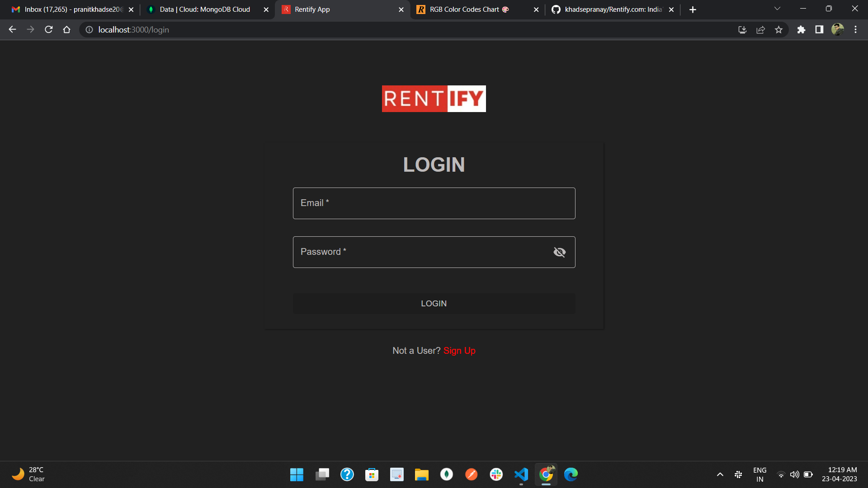Show hidden system tray icons
This screenshot has width=868, height=488.
(720, 474)
